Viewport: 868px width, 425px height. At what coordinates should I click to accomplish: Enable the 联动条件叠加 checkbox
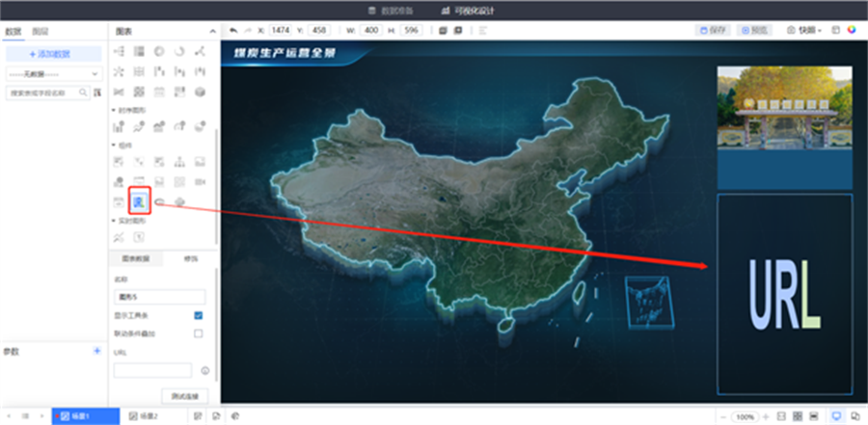(198, 333)
